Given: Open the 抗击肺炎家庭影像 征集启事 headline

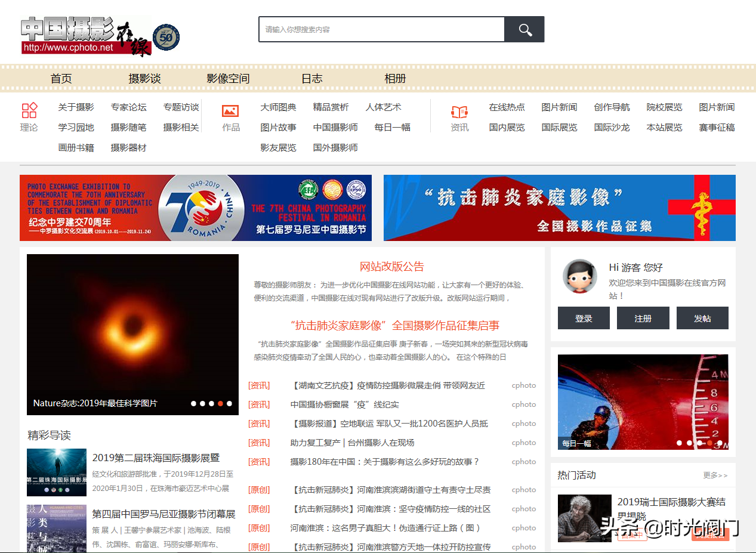Looking at the screenshot, I should [x=395, y=326].
